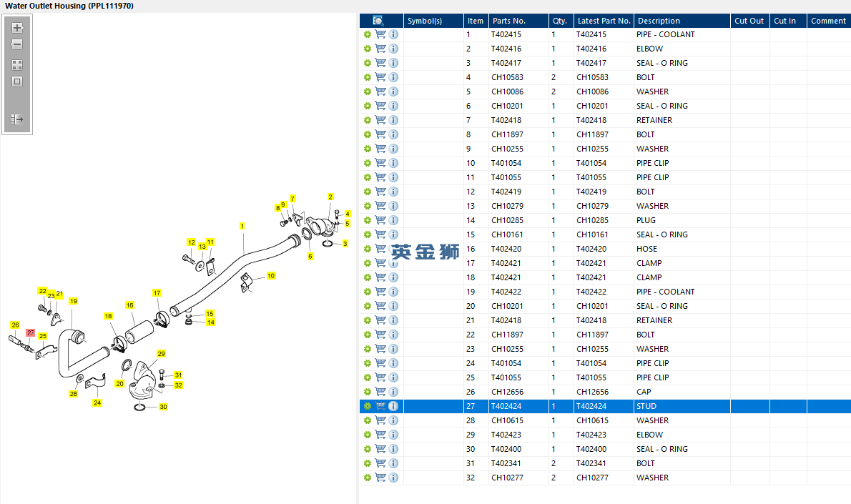Image resolution: width=851 pixels, height=504 pixels.
Task: Add CH12656 CAP to shopping cart
Action: click(380, 392)
